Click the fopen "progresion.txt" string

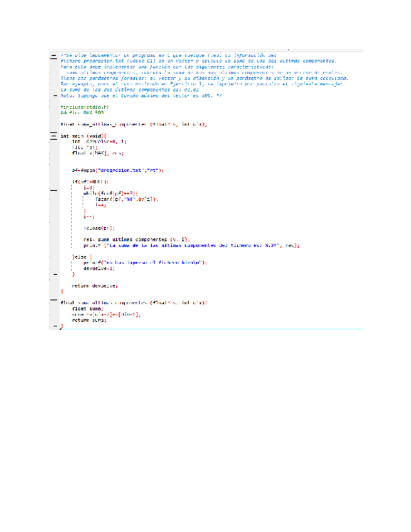pyautogui.click(x=118, y=170)
